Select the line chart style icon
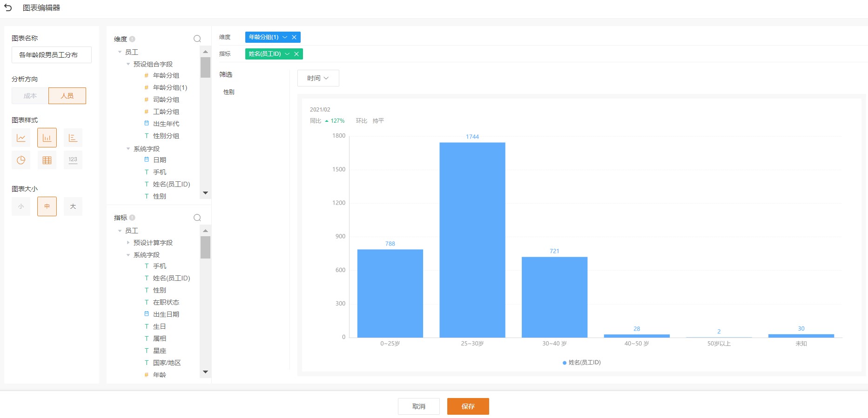 pos(21,138)
